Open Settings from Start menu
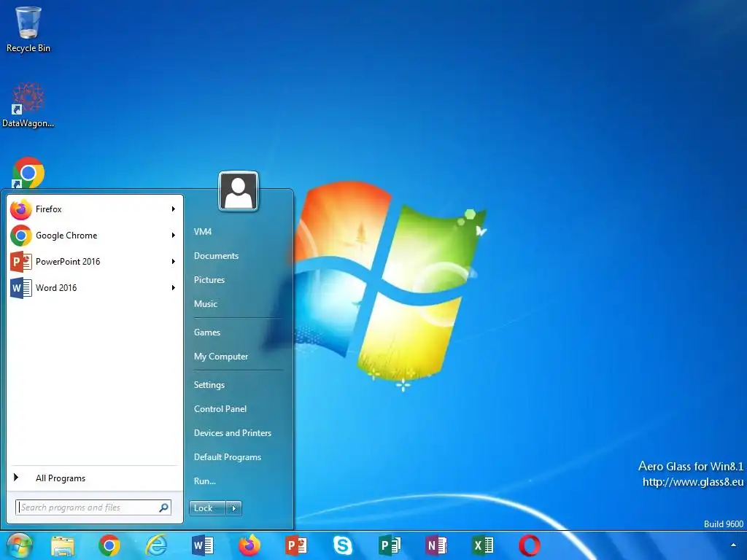The height and width of the screenshot is (560, 747). tap(209, 385)
